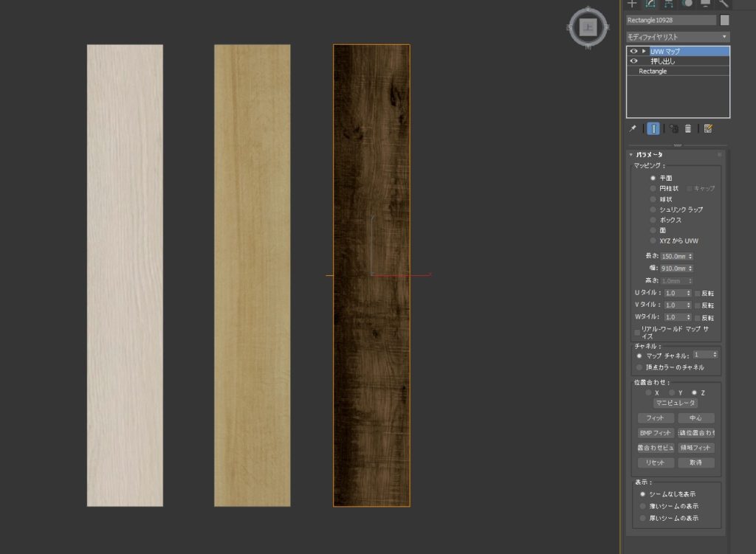Image resolution: width=756 pixels, height=554 pixels.
Task: Open the Create tab (plus icon)
Action: [x=631, y=4]
